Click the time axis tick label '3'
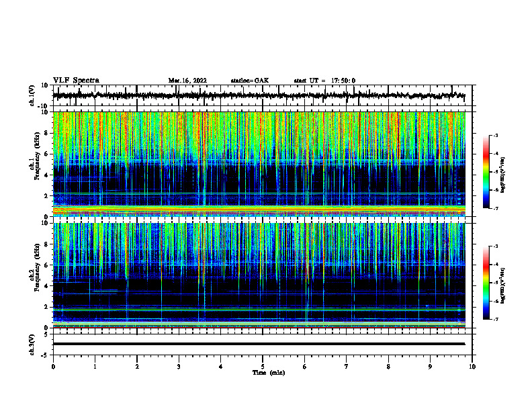 (179, 367)
